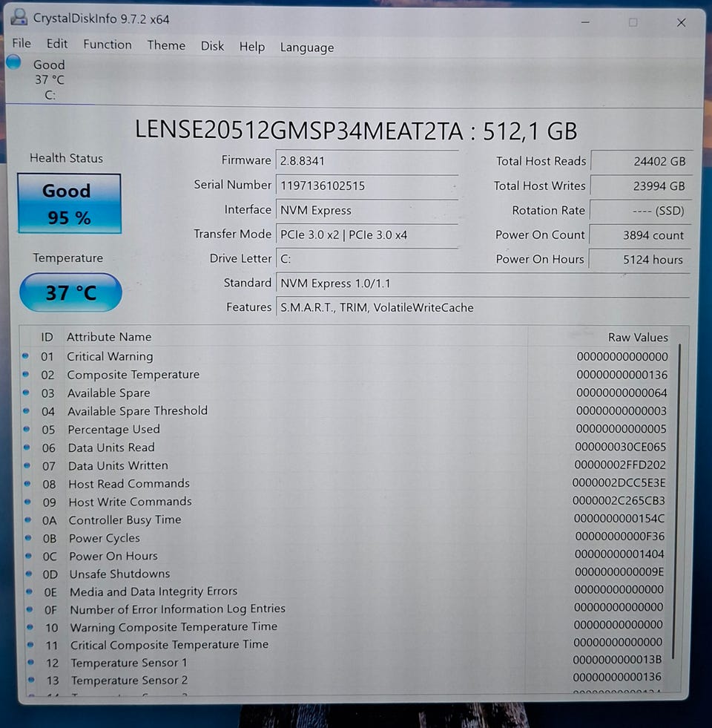Click the 37 °C temperature button
The width and height of the screenshot is (712, 728).
[x=70, y=292]
